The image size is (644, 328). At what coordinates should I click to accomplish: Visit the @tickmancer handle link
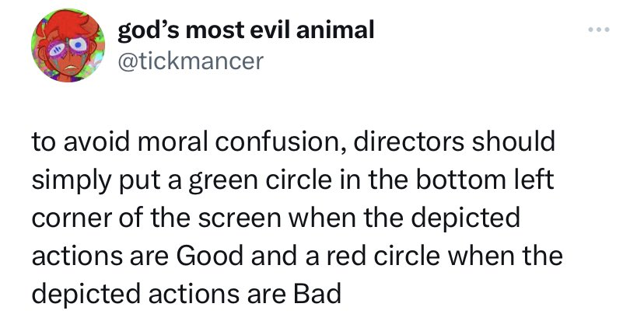(x=190, y=61)
